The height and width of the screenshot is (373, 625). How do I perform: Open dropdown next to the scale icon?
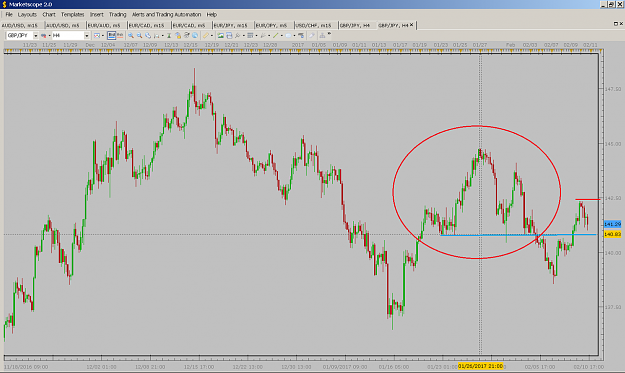point(163,35)
